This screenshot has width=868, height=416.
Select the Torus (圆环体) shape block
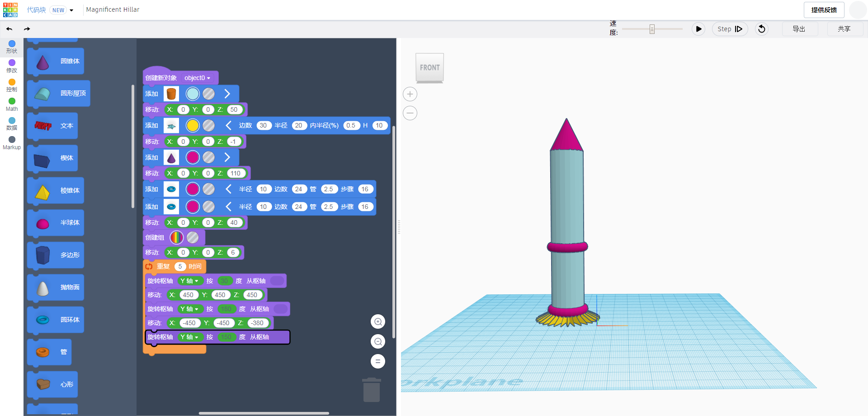coord(56,320)
